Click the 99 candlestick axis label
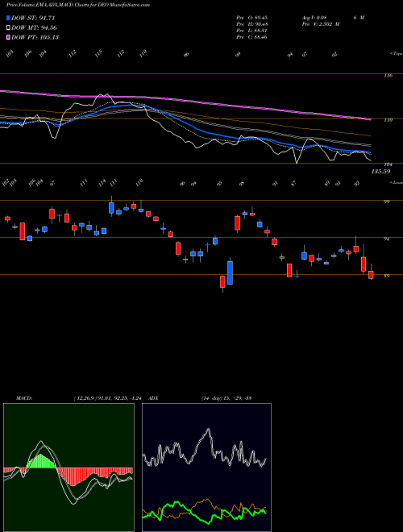 [386, 202]
